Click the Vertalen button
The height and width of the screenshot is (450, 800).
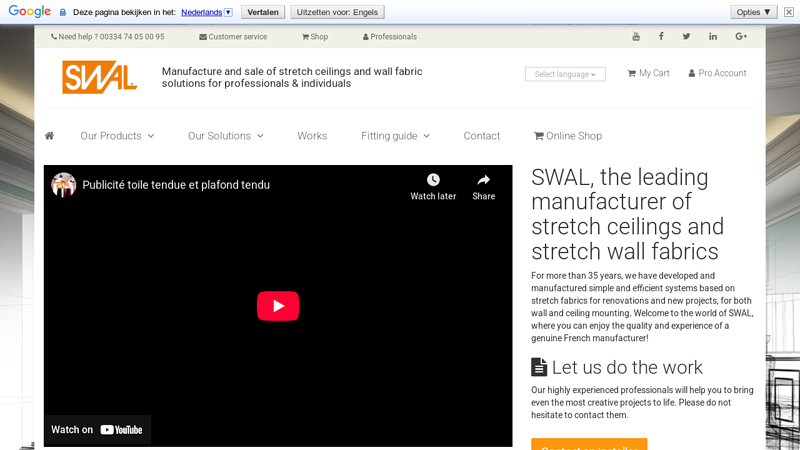[x=263, y=12]
